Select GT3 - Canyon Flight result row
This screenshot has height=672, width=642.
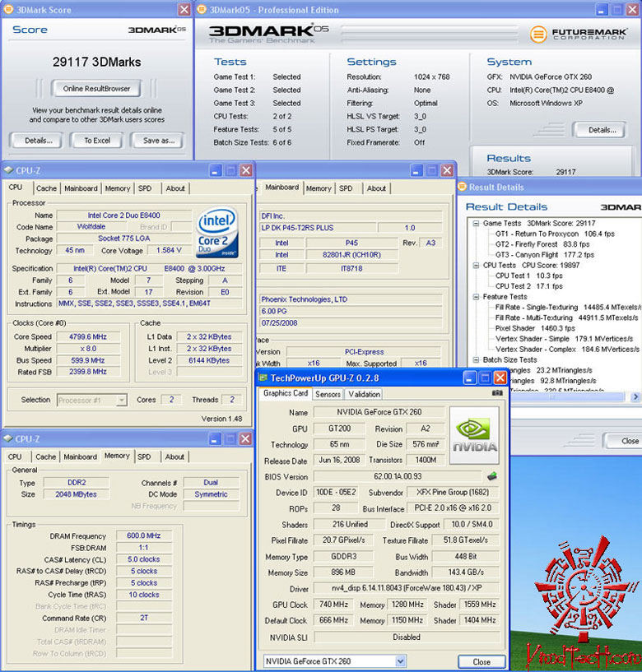click(545, 255)
